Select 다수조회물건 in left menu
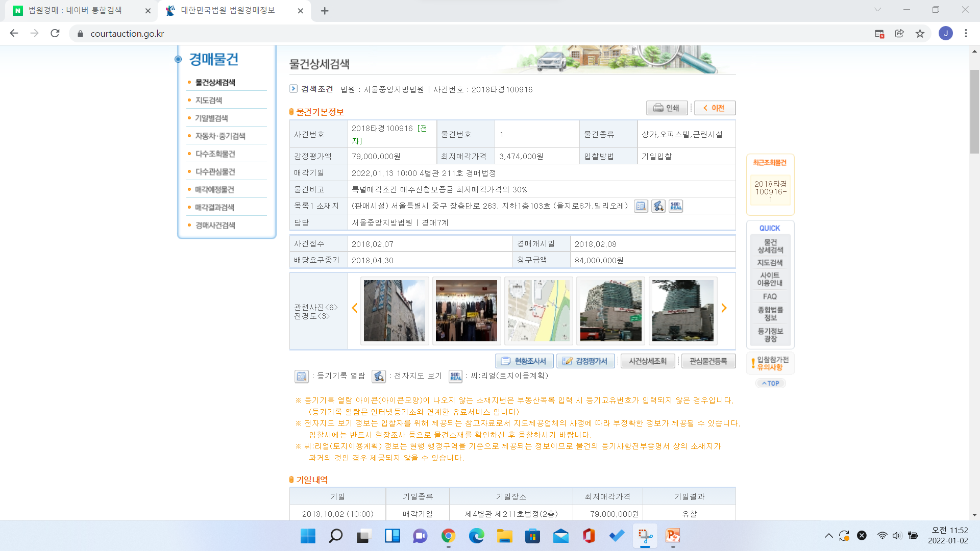This screenshot has width=980, height=551. (x=215, y=154)
